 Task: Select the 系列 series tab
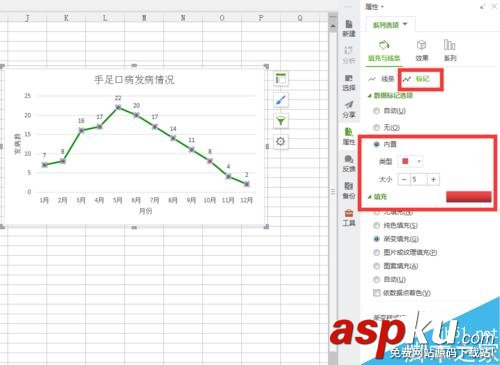[450, 51]
